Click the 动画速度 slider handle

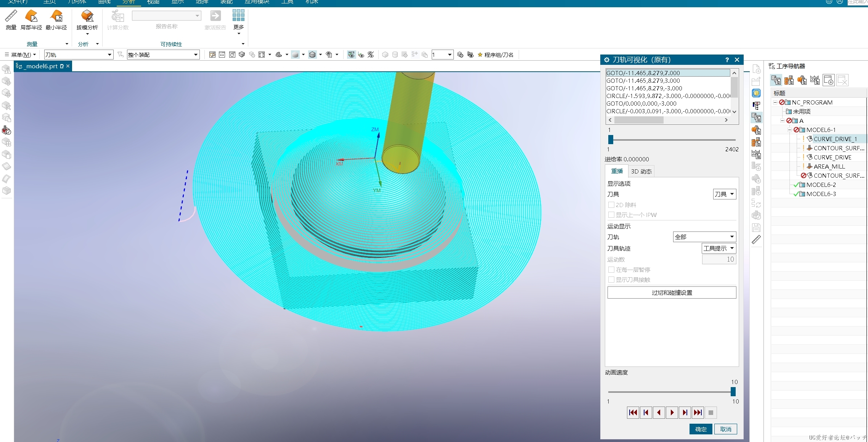(733, 392)
